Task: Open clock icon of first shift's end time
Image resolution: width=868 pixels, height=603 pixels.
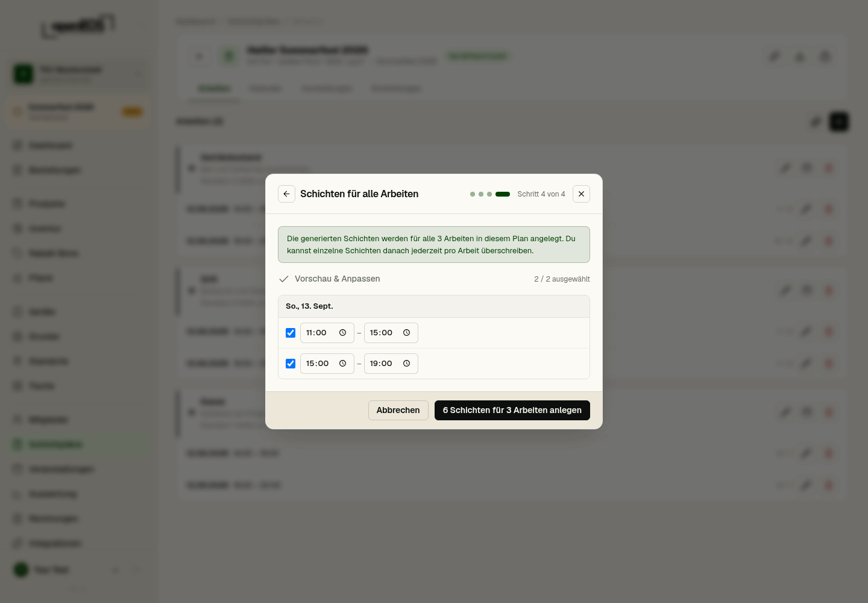Action: pos(406,333)
